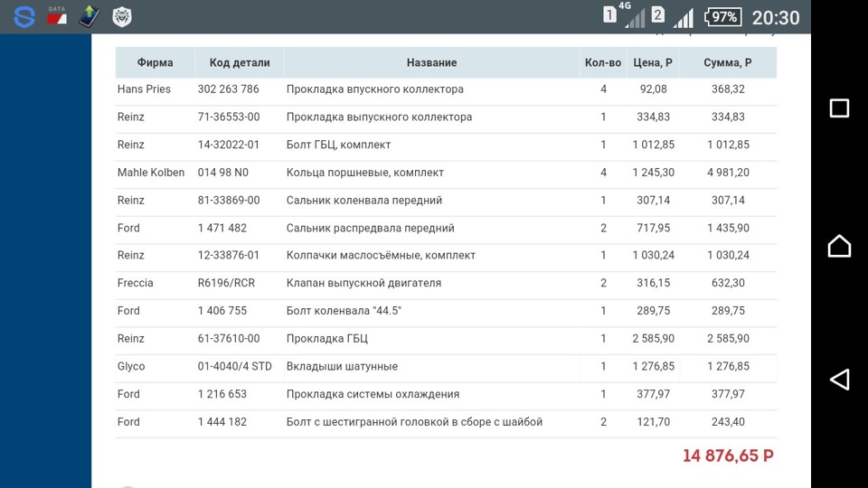Select part code R6196/RCR
868x488 pixels.
click(x=226, y=283)
